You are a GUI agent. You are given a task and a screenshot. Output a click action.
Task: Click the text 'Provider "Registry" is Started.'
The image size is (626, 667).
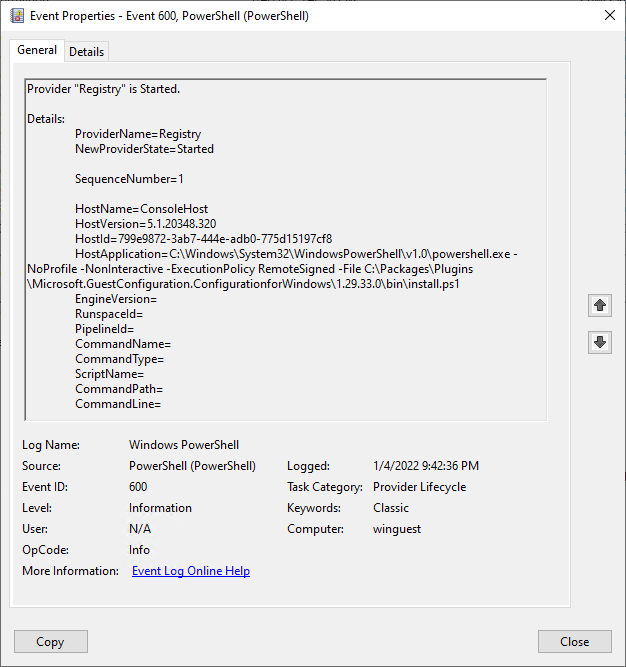point(103,89)
